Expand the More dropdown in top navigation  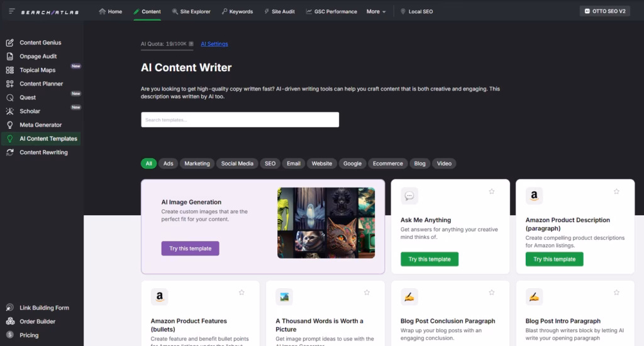point(376,11)
